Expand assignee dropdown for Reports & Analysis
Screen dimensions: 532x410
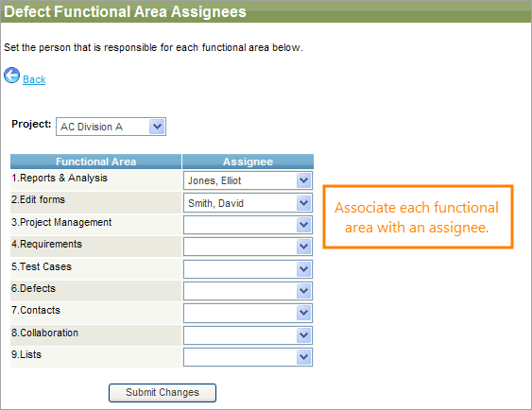248,180
